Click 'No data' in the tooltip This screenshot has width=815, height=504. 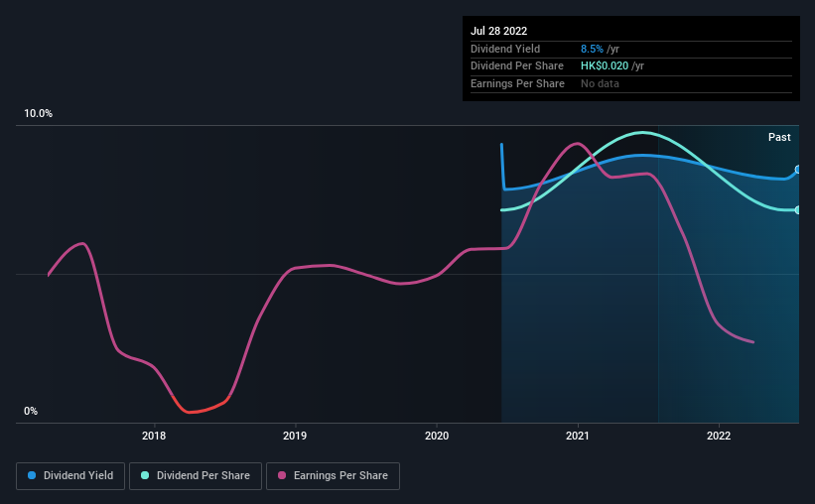click(x=600, y=83)
